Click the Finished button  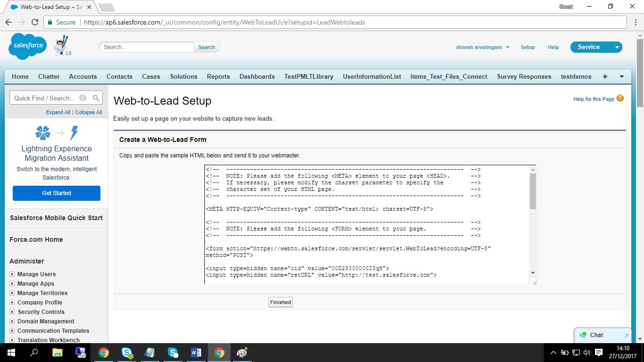click(x=281, y=302)
